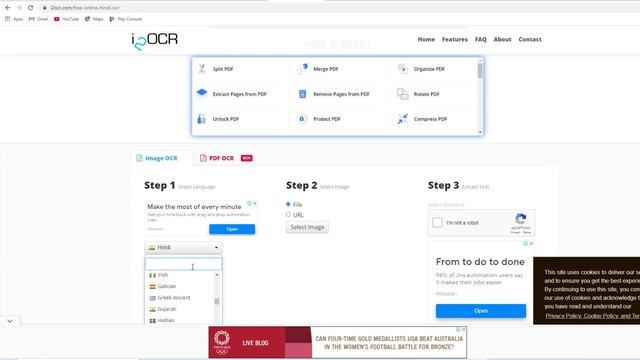The image size is (640, 360).
Task: Close the Step 1 ad
Action: click(x=255, y=203)
